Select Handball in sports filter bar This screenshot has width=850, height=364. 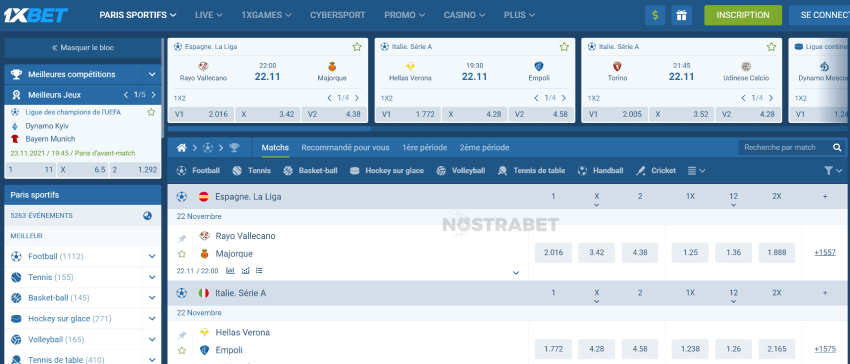point(600,170)
